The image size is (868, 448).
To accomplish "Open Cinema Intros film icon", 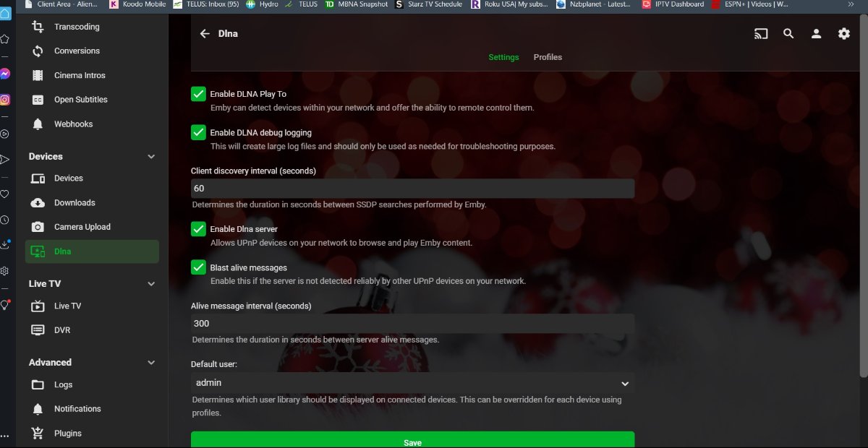I will (38, 75).
